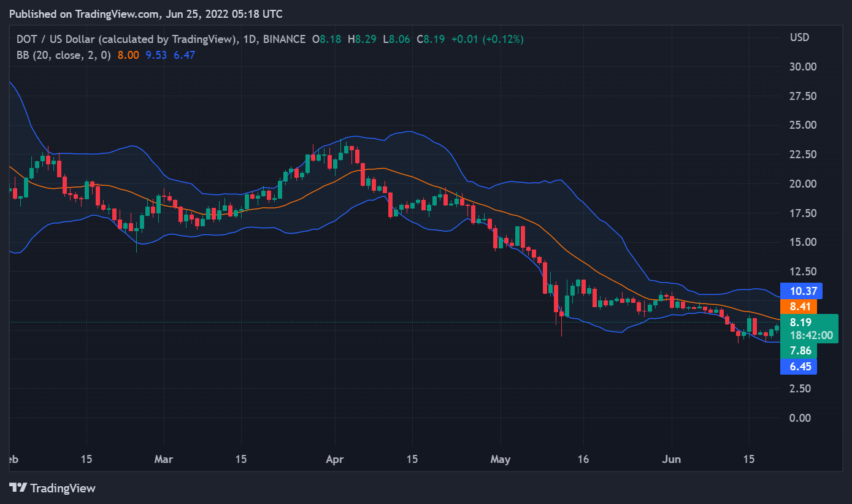This screenshot has width=852, height=504.
Task: Open the 1D timeframe selector in the legend
Action: tap(248, 39)
